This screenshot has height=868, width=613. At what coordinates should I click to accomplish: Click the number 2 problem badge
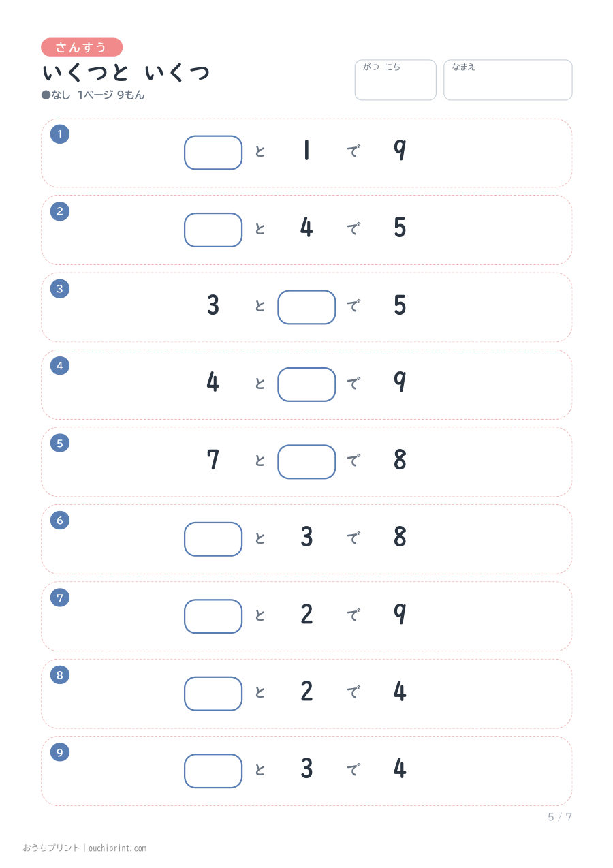60,211
